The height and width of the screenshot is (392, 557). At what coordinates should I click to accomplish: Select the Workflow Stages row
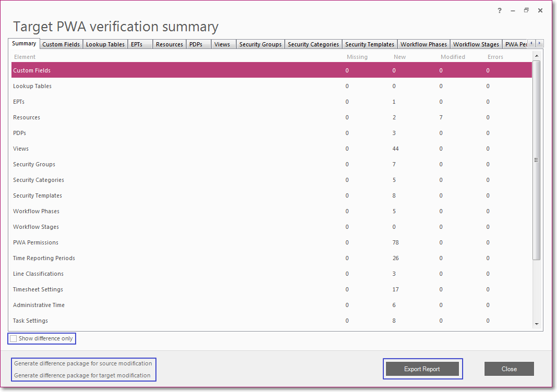coord(272,227)
